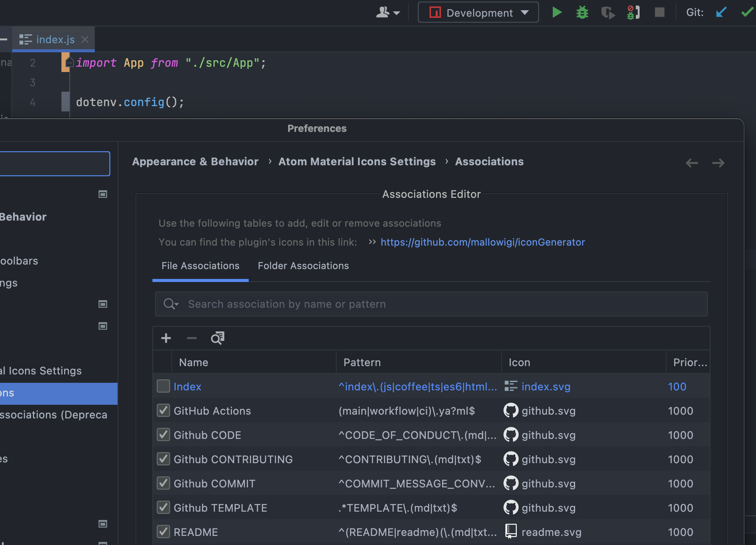Switch to Folder Associations tab
The image size is (756, 545).
(303, 266)
